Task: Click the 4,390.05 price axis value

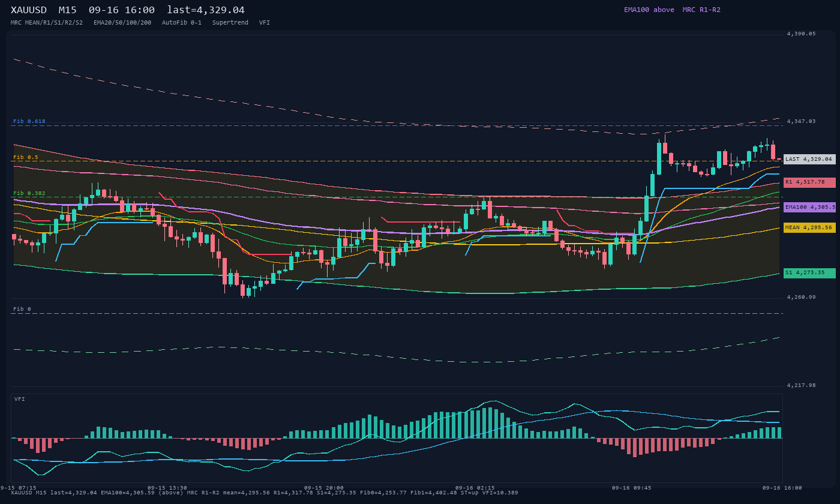Action: click(802, 34)
